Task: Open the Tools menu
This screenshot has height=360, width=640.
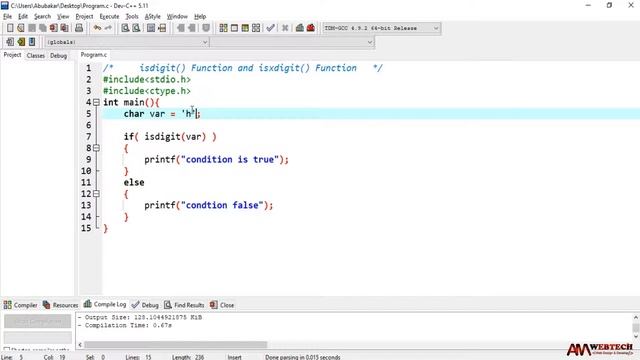Action: point(131,16)
